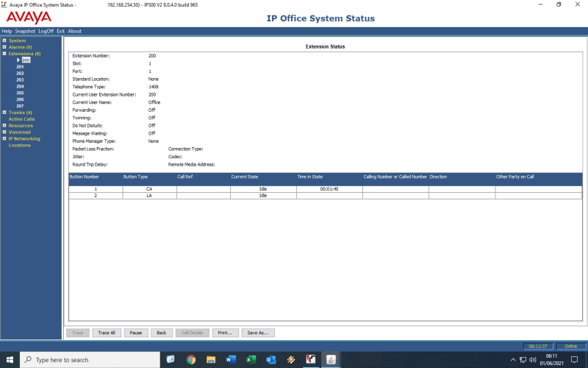Select extension 207 in the tree
The height and width of the screenshot is (368, 588).
(20, 106)
